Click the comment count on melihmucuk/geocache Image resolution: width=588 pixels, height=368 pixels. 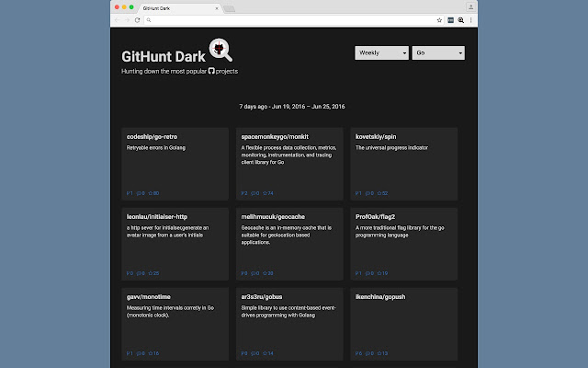tap(255, 273)
